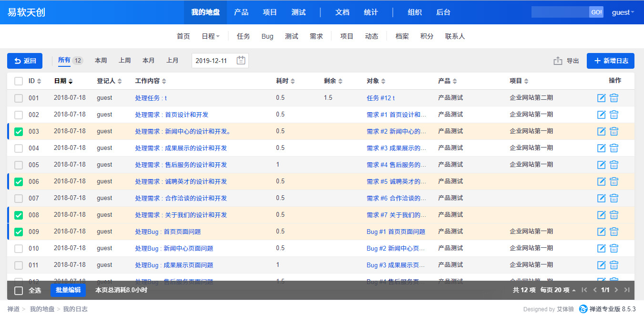
Task: Expand the 日程 dropdown menu
Action: [x=210, y=36]
